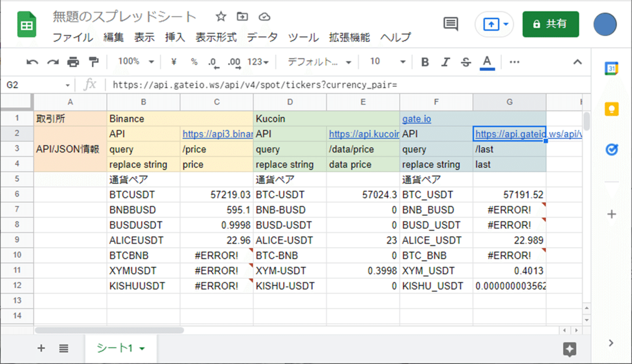
Task: Open the ファイル menu
Action: tap(73, 37)
